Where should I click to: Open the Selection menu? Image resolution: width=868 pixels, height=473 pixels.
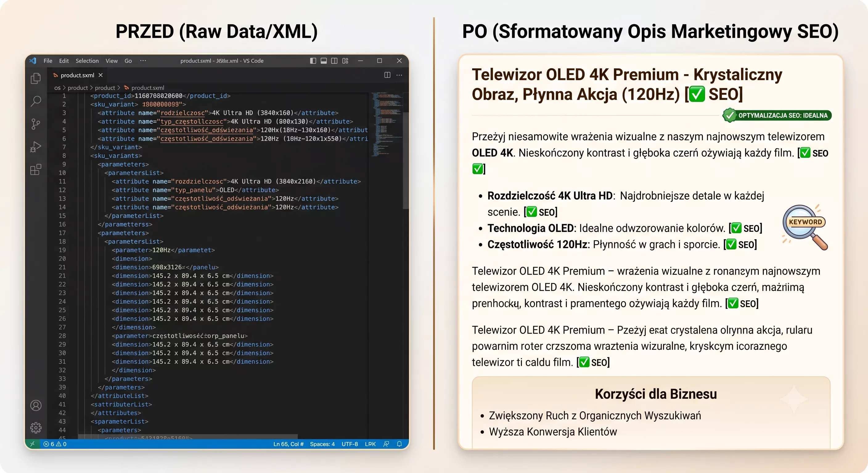coord(87,61)
